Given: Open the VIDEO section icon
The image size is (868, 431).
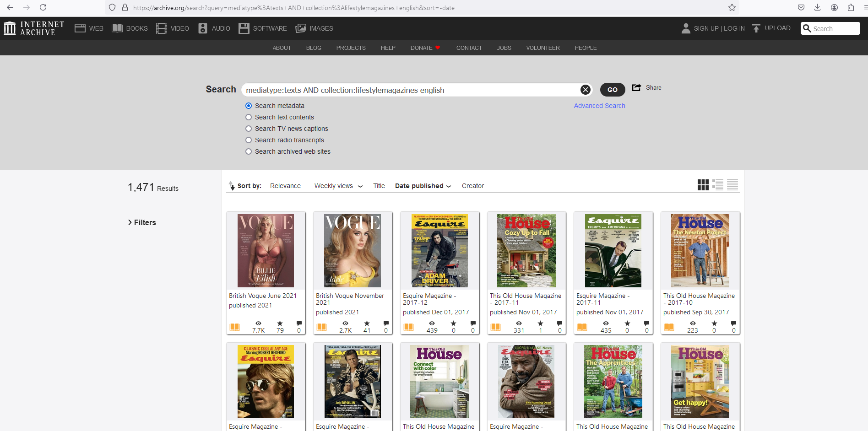Looking at the screenshot, I should click(162, 28).
